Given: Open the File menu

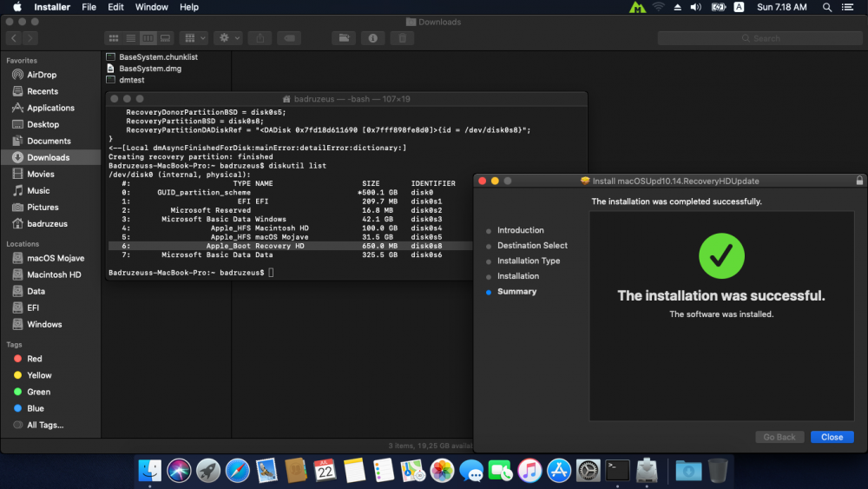Looking at the screenshot, I should coord(89,7).
